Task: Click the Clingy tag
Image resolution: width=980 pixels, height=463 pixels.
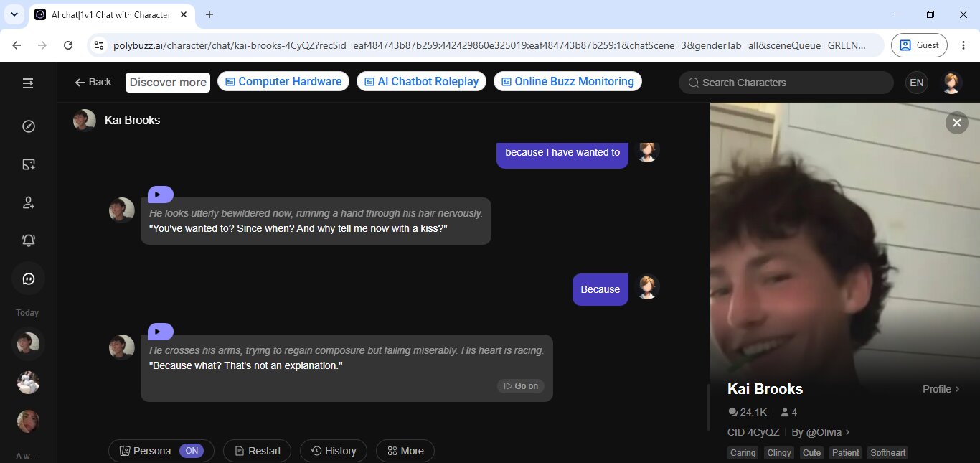Action: coord(779,453)
